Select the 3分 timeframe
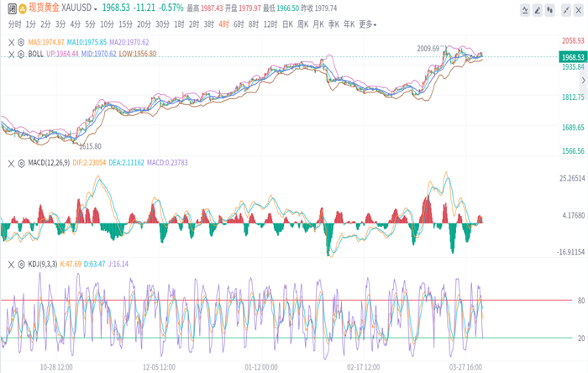The width and height of the screenshot is (588, 373). click(60, 24)
